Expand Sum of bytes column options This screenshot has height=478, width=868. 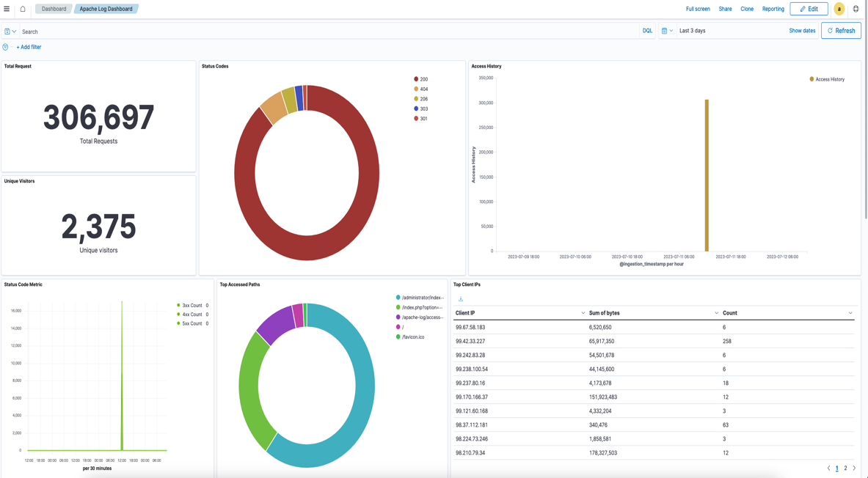point(716,313)
